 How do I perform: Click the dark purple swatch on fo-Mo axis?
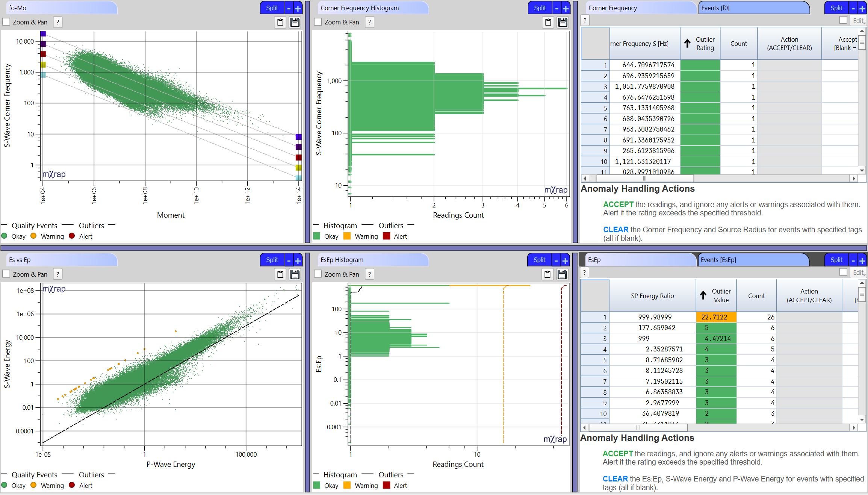tap(42, 44)
